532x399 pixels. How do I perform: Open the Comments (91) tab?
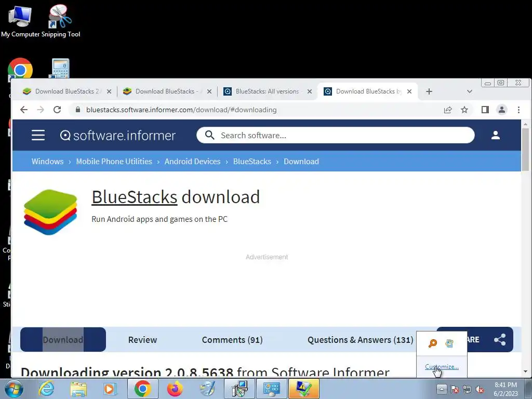232,340
